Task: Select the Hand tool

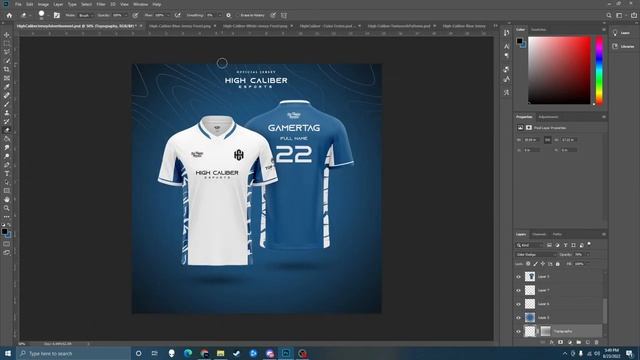Action: pyautogui.click(x=7, y=200)
